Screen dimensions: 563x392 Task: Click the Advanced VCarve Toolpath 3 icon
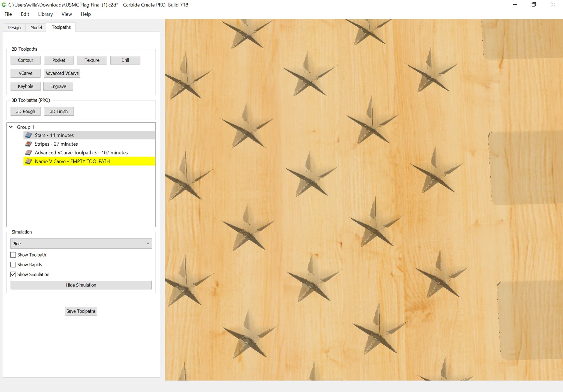28,153
